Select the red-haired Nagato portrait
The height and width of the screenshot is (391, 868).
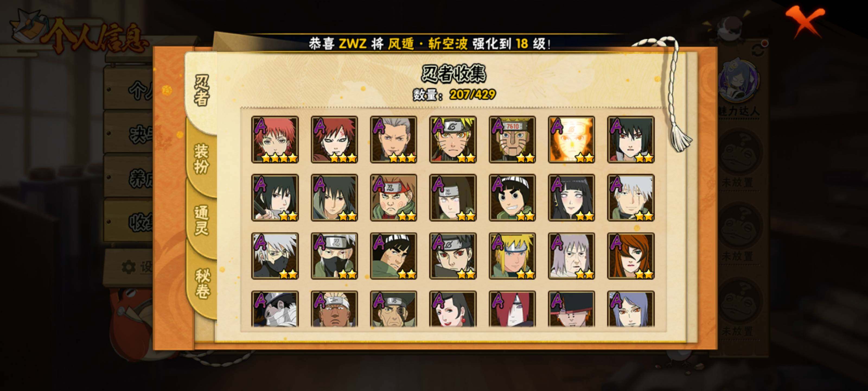tap(512, 309)
